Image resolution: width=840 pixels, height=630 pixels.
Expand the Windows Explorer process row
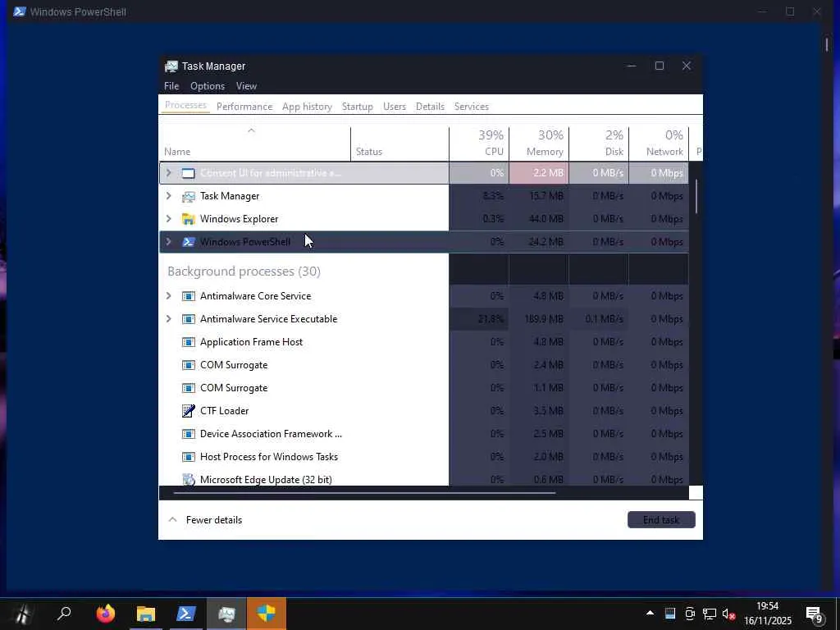pyautogui.click(x=169, y=218)
